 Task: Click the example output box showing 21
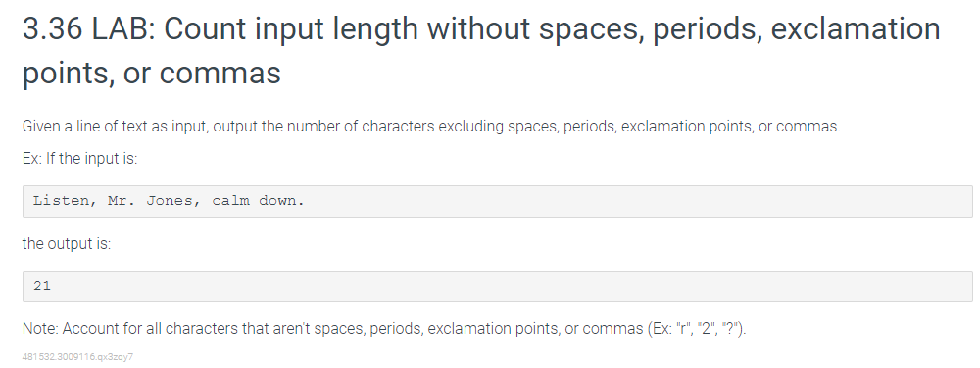(x=498, y=287)
